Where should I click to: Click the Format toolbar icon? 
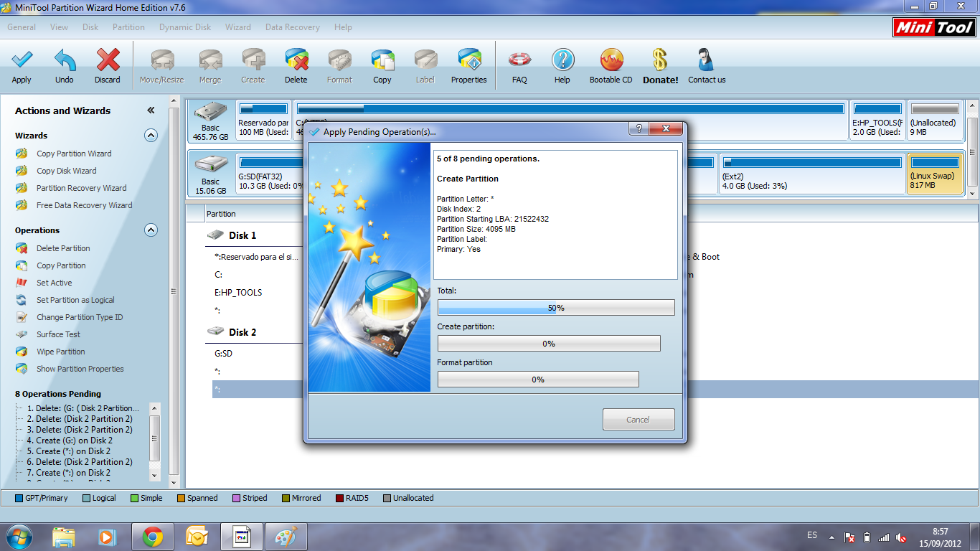339,60
